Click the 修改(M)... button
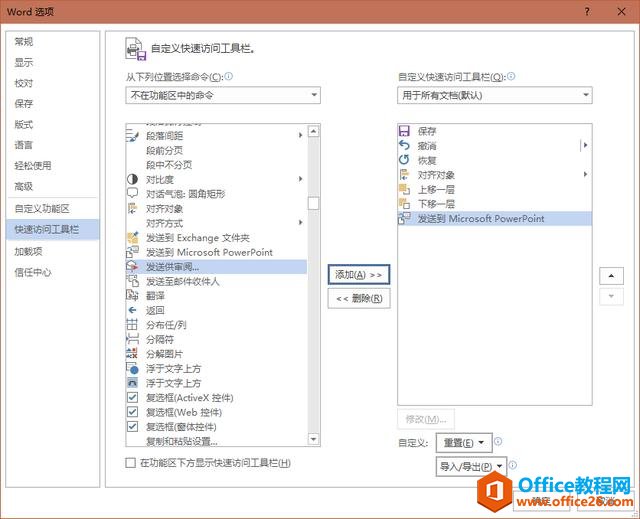The height and width of the screenshot is (519, 640). click(426, 419)
